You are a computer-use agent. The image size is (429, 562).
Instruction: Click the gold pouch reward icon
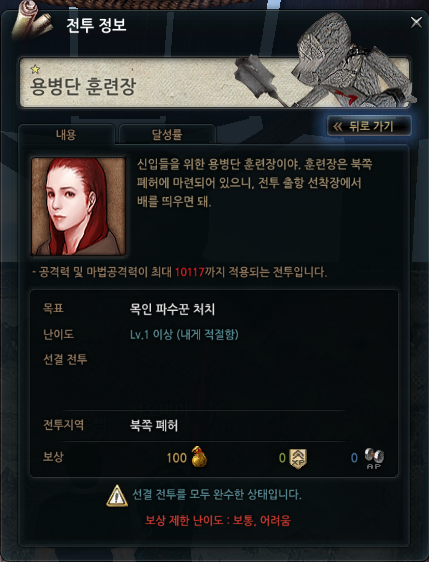click(x=199, y=457)
